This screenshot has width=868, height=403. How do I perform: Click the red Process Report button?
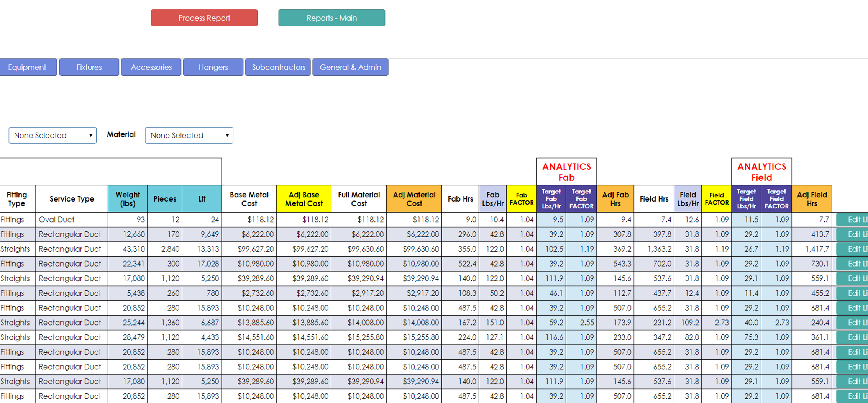pos(204,18)
